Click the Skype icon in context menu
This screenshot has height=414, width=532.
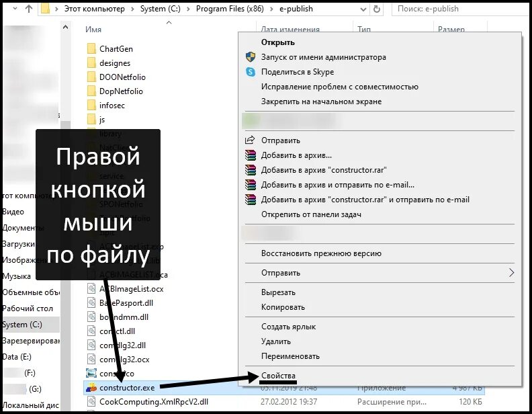[251, 72]
